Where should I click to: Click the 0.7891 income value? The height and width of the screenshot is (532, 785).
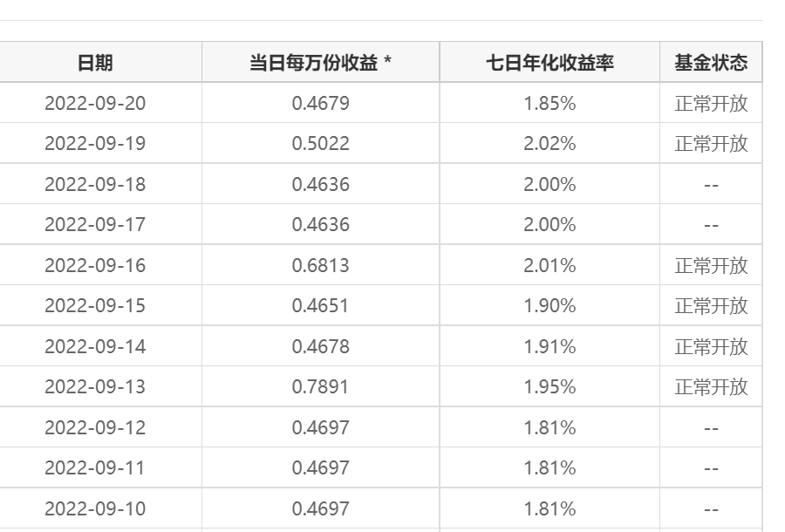320,387
